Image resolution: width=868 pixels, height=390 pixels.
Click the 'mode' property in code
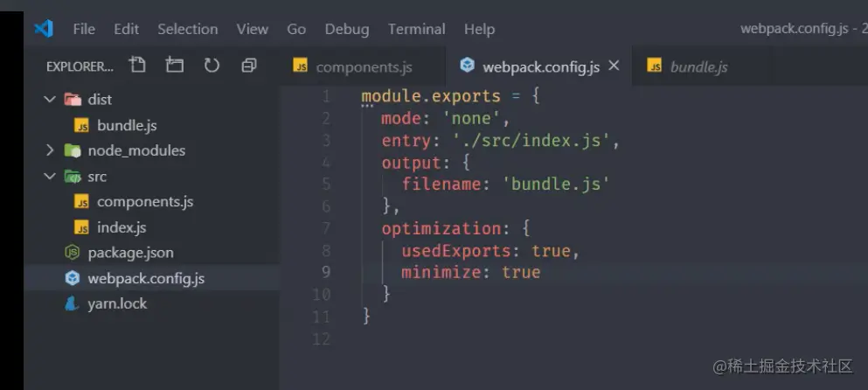pyautogui.click(x=401, y=119)
